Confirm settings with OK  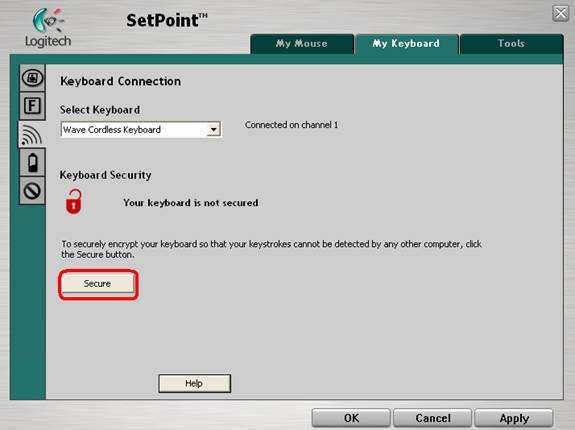[x=351, y=418]
